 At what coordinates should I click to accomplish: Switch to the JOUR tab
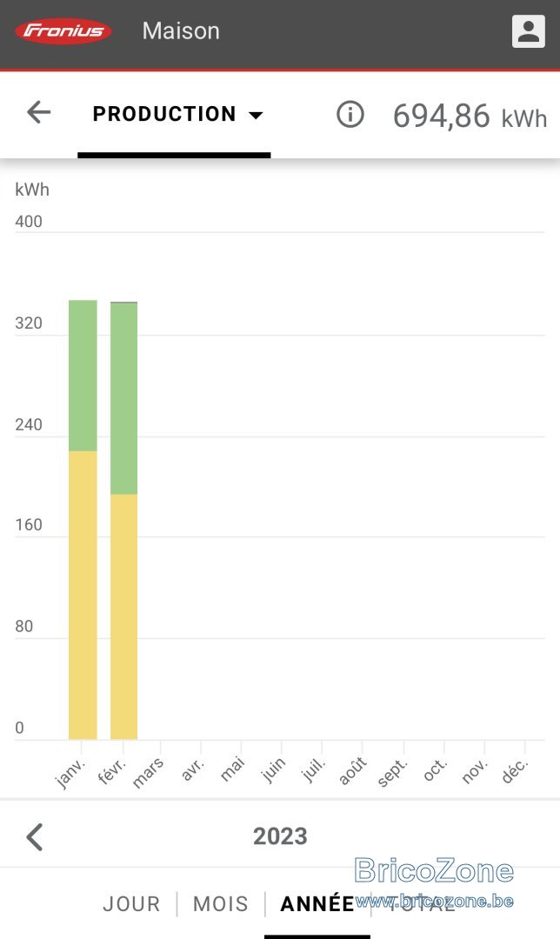click(x=131, y=903)
